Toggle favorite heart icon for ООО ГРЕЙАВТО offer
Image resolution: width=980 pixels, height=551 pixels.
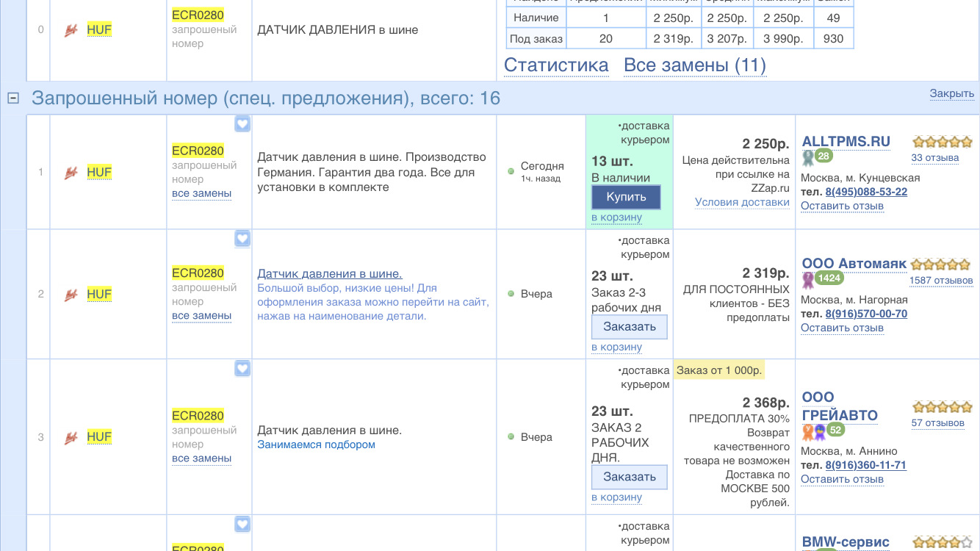242,369
